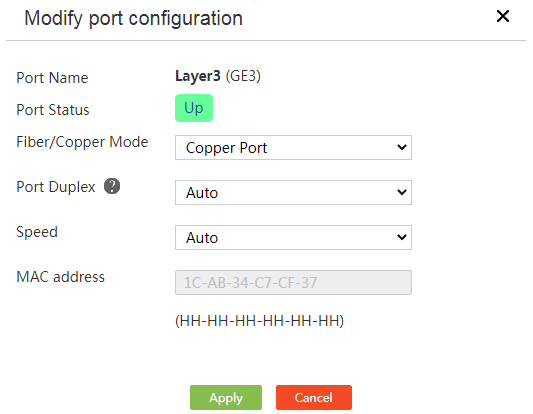Click the Modify port configuration title
The height and width of the screenshot is (414, 533).
pos(134,18)
